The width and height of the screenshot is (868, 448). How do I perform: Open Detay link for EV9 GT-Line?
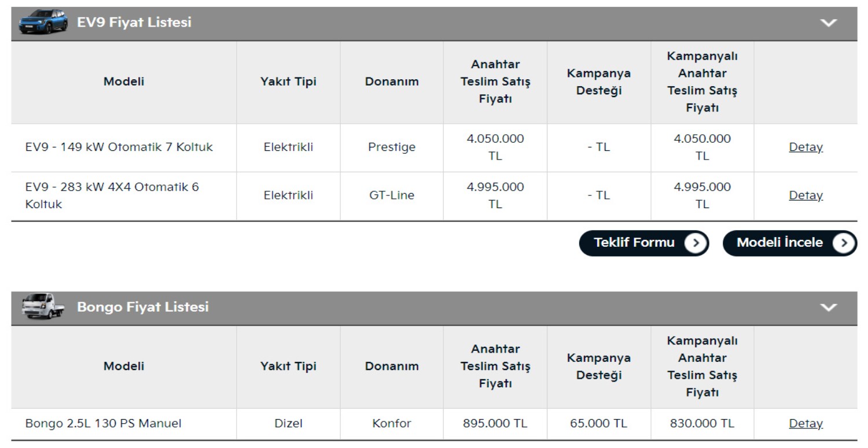point(806,195)
